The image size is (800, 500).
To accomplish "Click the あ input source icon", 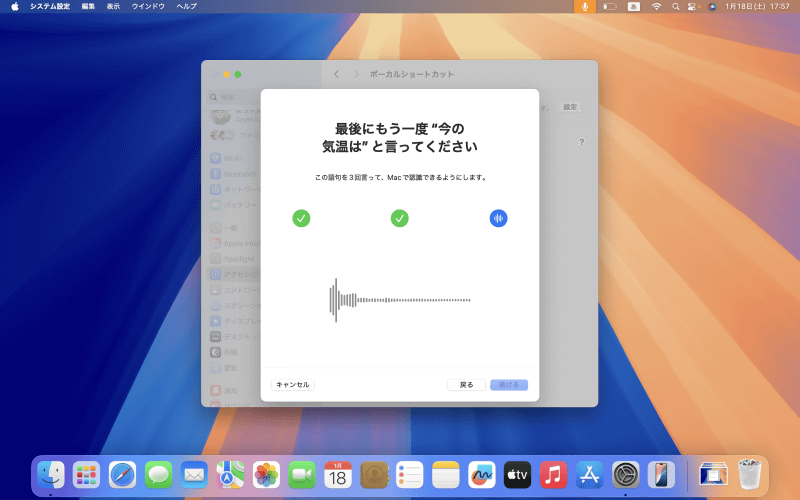I will [634, 7].
